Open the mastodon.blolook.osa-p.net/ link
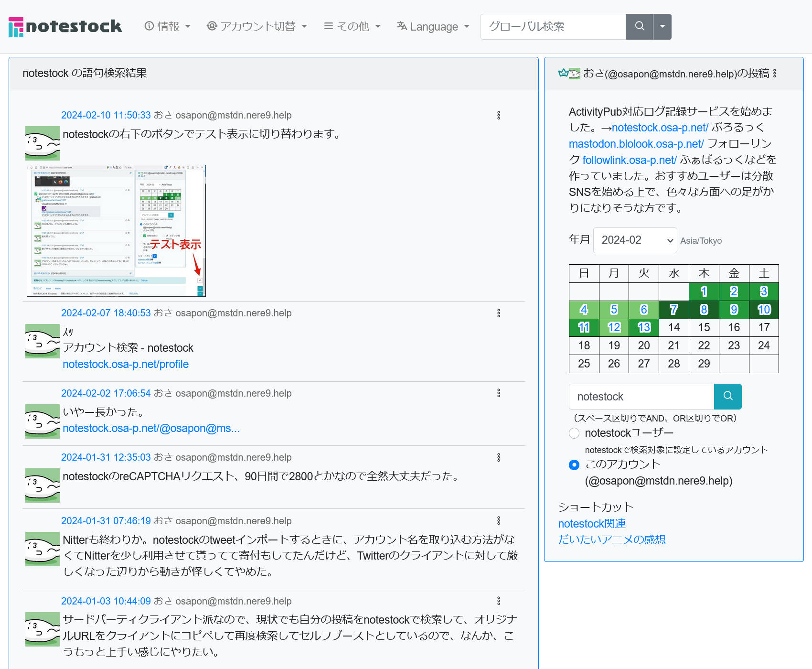Viewport: 812px width, 669px height. click(x=636, y=144)
